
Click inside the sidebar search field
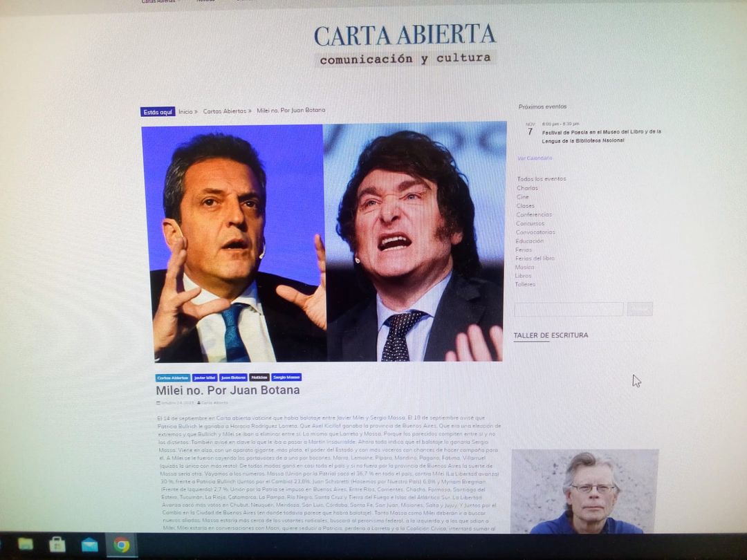pos(569,309)
